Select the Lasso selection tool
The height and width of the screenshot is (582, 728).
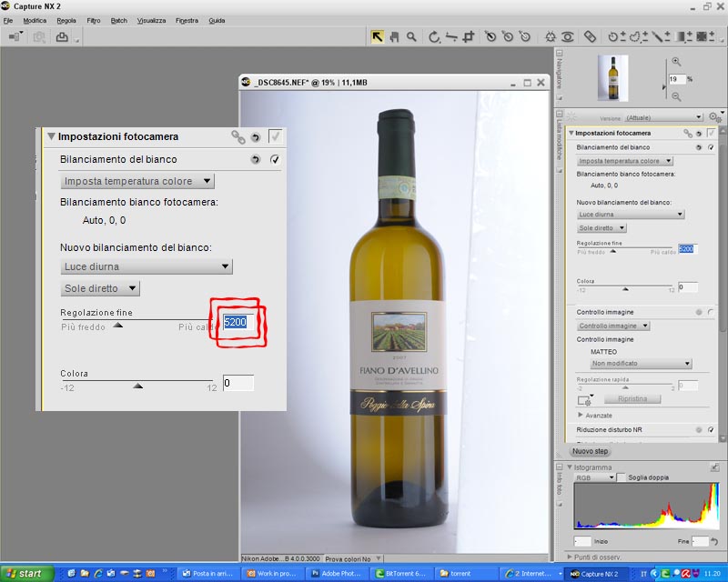point(639,36)
